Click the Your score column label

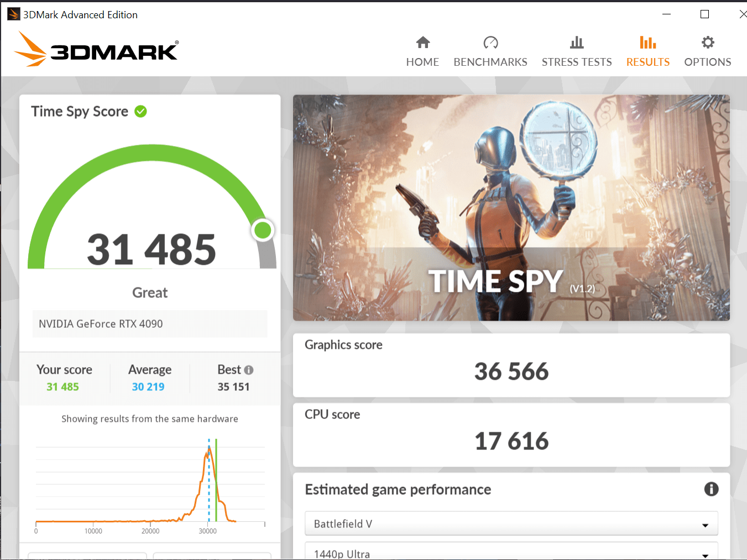[x=64, y=370]
